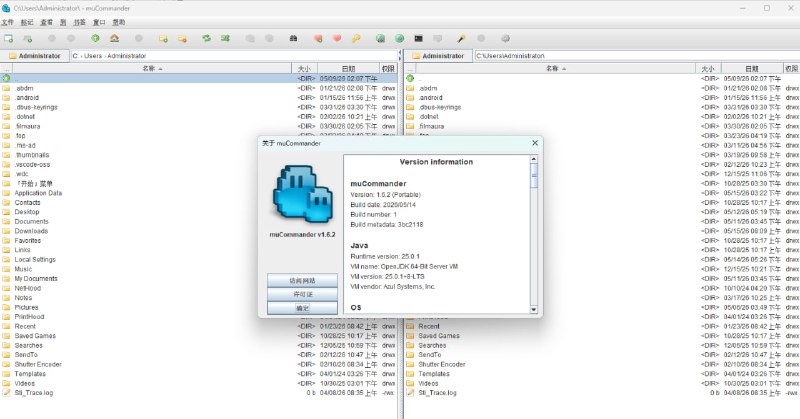
Task: Click right pane path field C:\Users\Administrator\
Action: 637,56
